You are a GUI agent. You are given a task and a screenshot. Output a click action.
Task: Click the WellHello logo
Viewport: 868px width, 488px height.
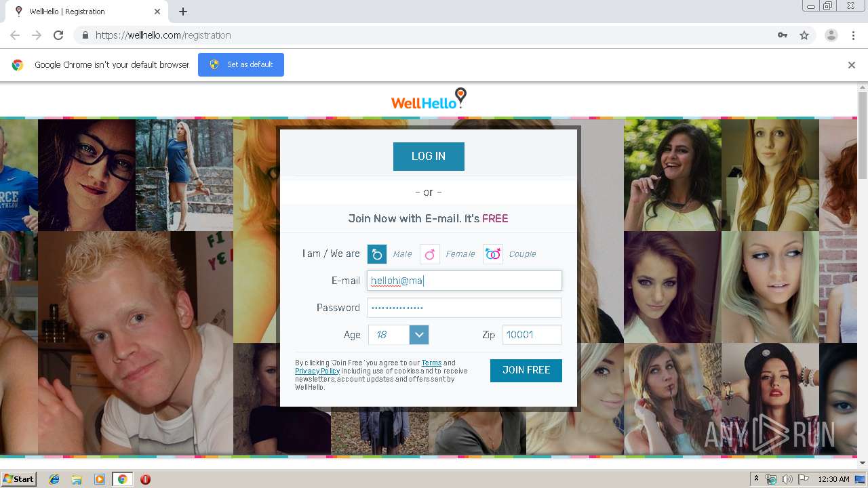point(429,100)
